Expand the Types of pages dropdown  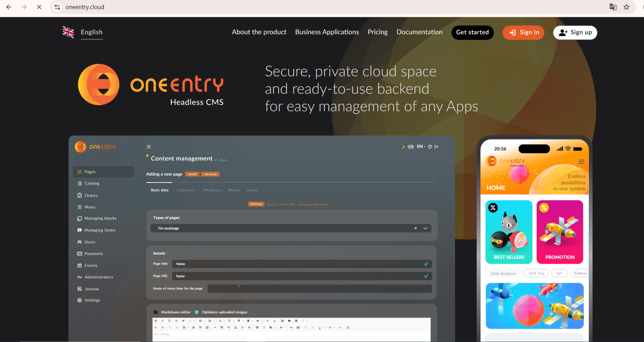(426, 228)
